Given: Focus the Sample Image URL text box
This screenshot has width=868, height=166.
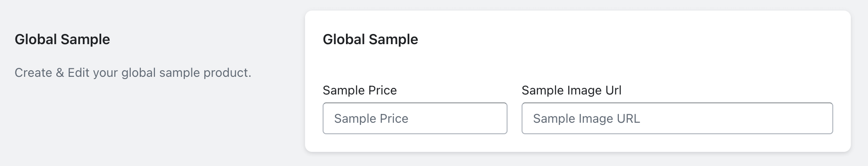Looking at the screenshot, I should (x=677, y=118).
